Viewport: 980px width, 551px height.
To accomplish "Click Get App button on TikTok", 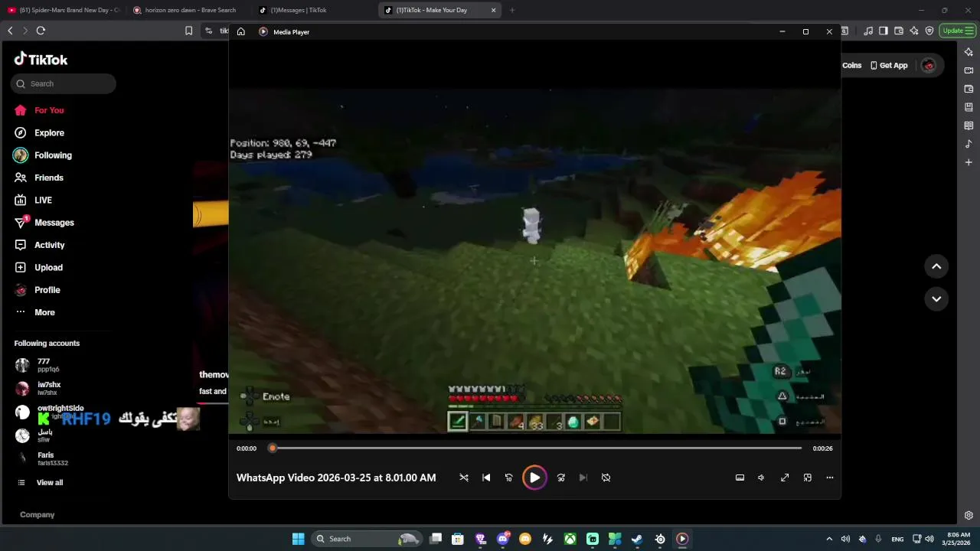I will pos(889,66).
